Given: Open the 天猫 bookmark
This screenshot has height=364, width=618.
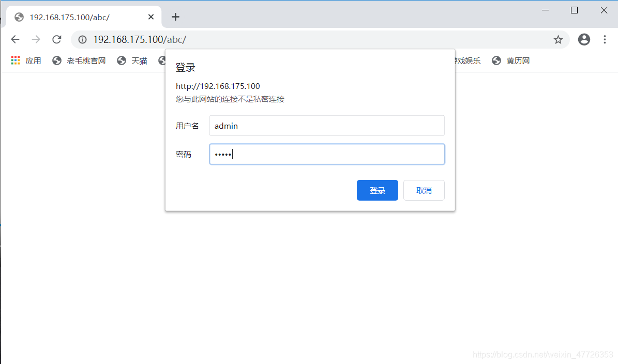Looking at the screenshot, I should 132,60.
